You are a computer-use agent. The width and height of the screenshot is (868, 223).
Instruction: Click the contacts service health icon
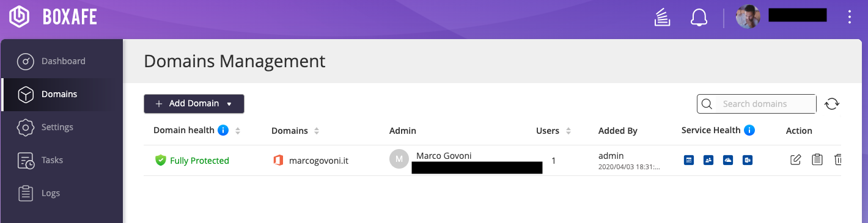pyautogui.click(x=708, y=160)
